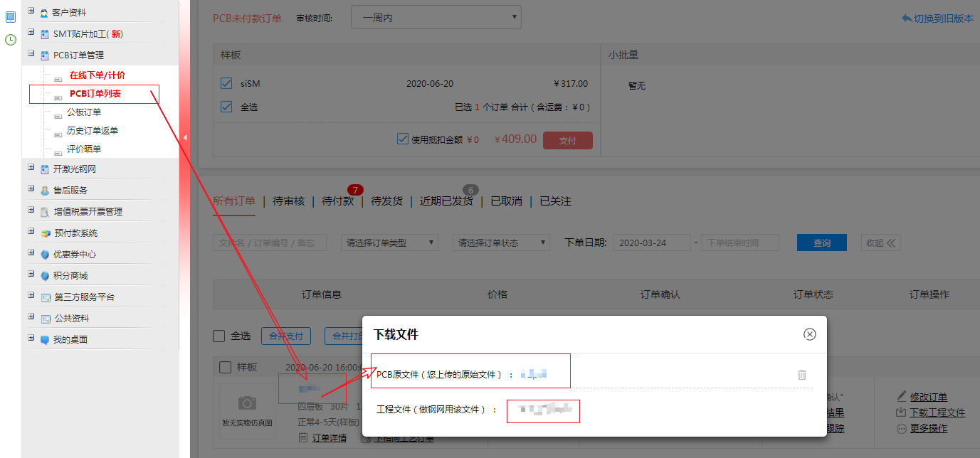Open 请选择订单类型 dropdown
980x458 pixels.
click(x=389, y=243)
